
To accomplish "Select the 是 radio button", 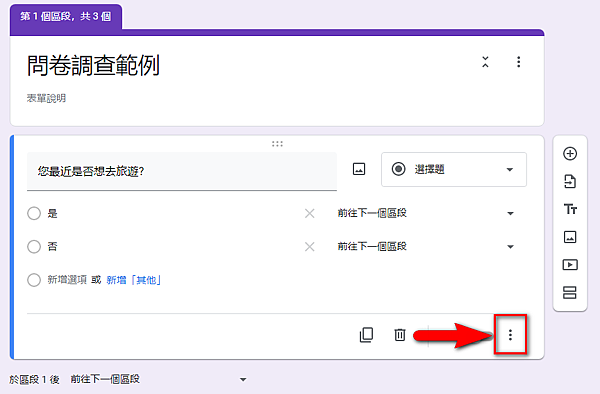I will (x=34, y=213).
